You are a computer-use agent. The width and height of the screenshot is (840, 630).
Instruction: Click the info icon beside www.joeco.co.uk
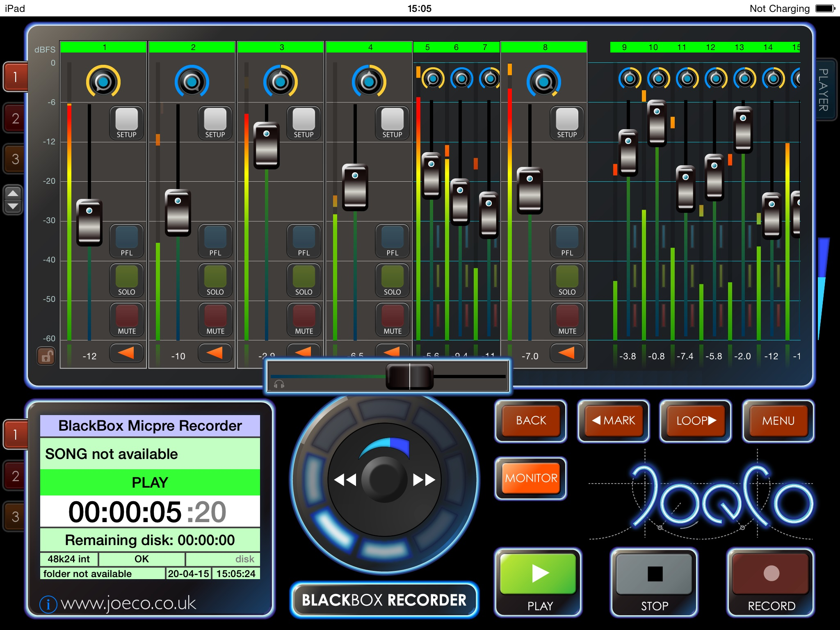tap(48, 604)
